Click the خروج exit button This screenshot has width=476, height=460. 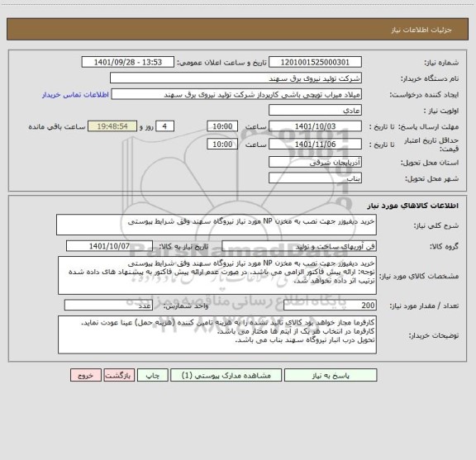(x=86, y=375)
